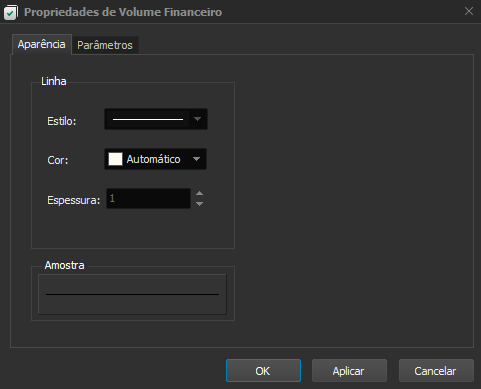Switch to the Aparência tab
Image resolution: width=481 pixels, height=389 pixels.
[x=41, y=44]
